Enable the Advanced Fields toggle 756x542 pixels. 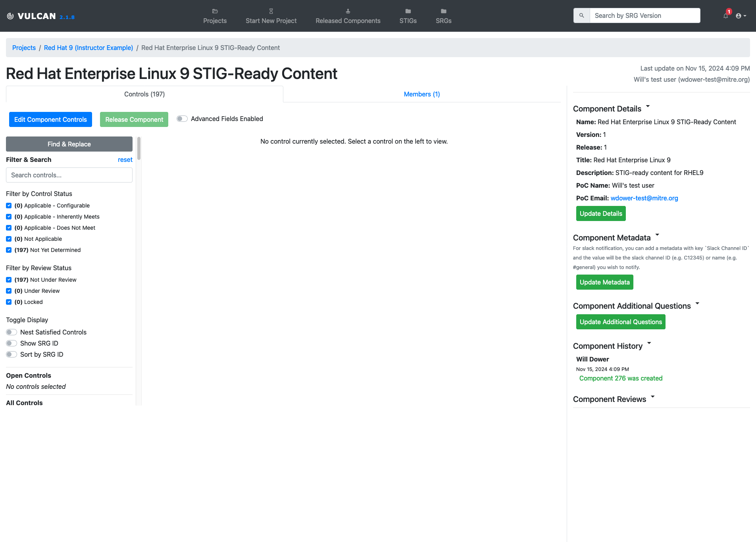coord(182,119)
